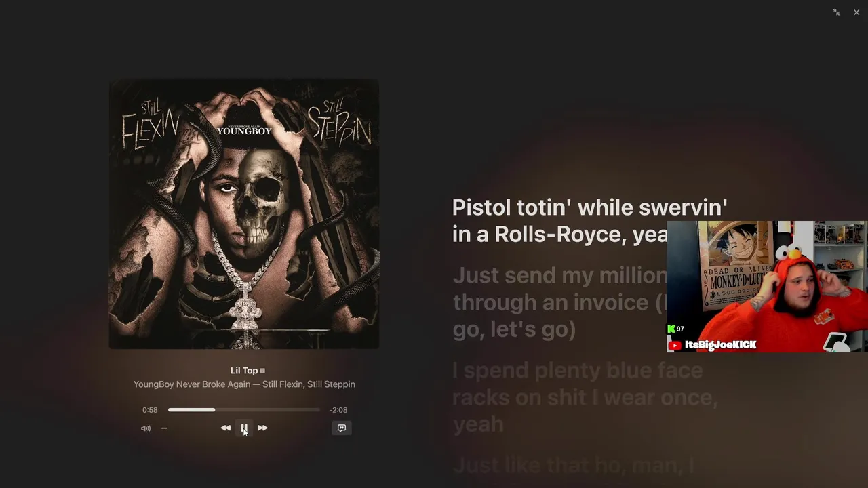Screen dimensions: 868x488
Task: Click the elapsed time 0:58 label
Action: 150,410
